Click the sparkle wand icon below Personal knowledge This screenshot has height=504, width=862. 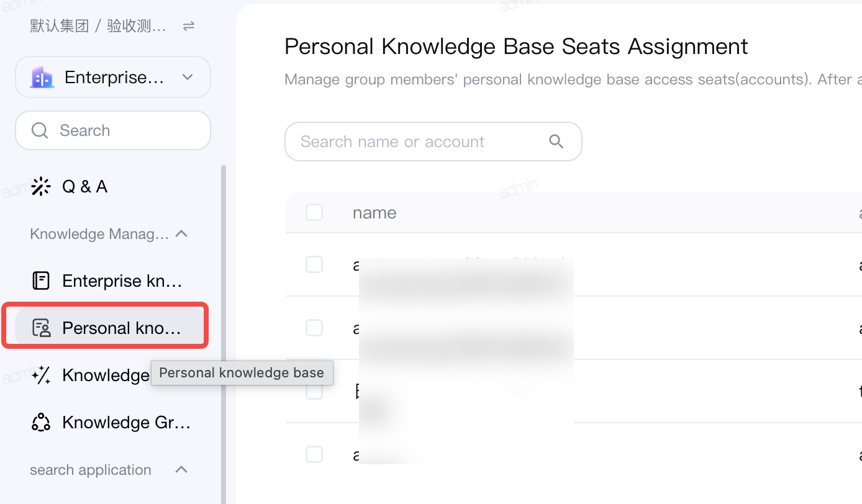tap(41, 375)
